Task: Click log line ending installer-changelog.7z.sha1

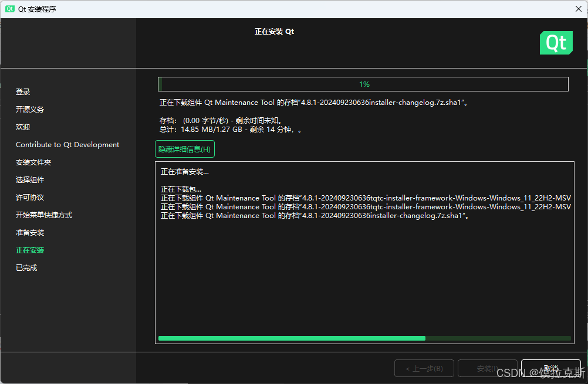Action: (x=315, y=216)
